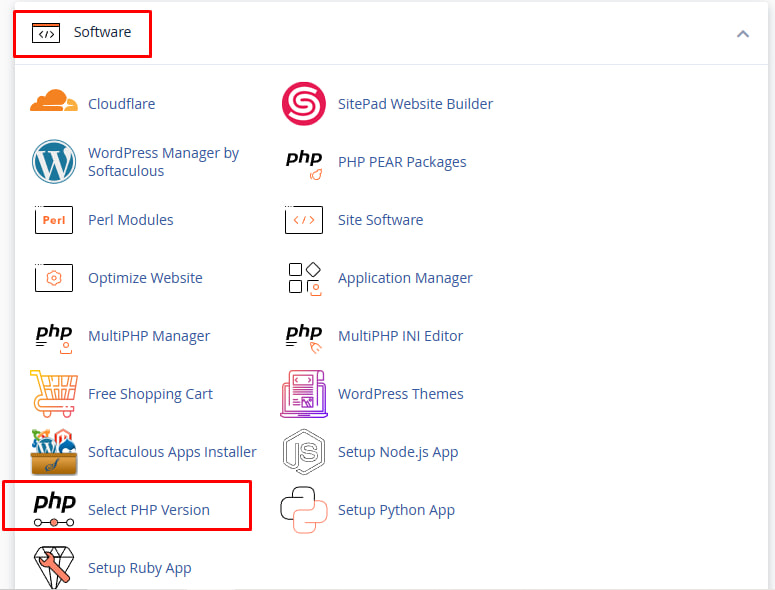The image size is (775, 590).
Task: Collapse the Software section chevron
Action: (x=743, y=34)
